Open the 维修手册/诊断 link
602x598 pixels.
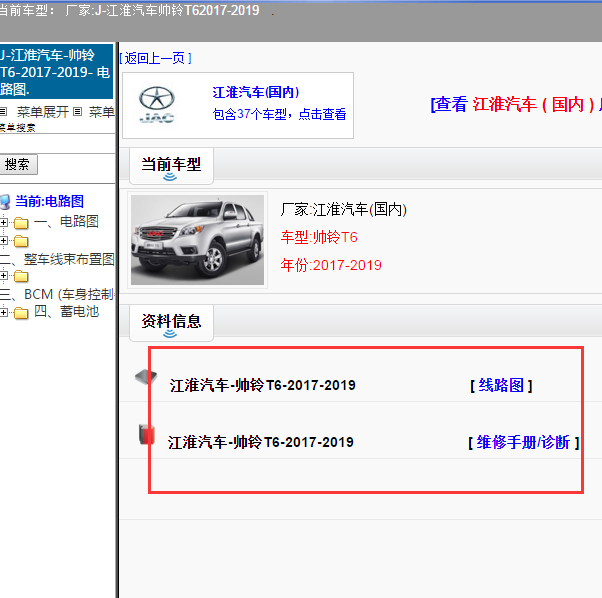coord(523,443)
